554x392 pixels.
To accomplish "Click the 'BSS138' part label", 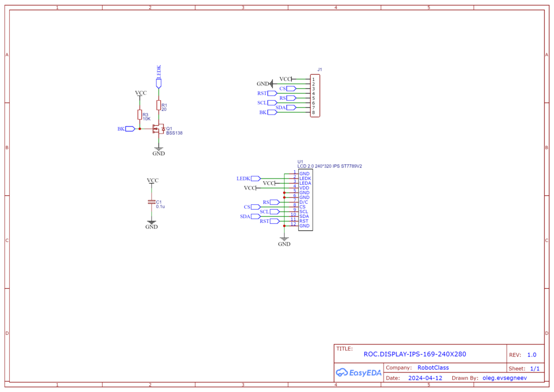I will pyautogui.click(x=174, y=133).
